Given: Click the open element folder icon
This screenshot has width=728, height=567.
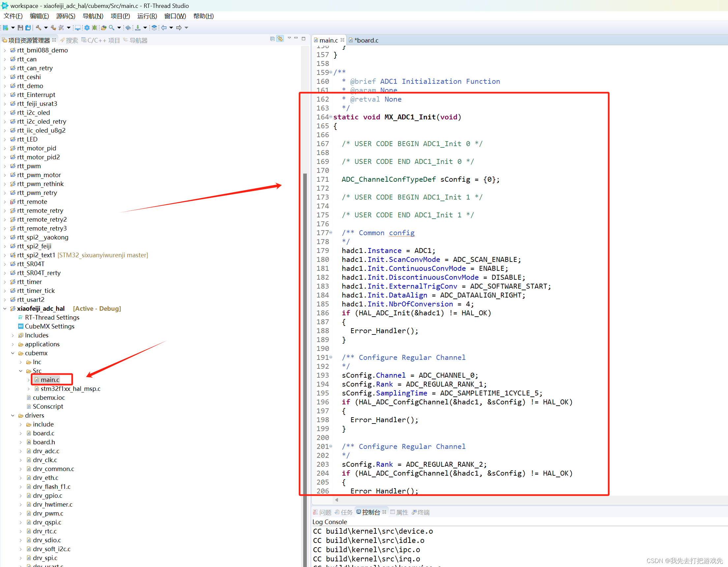Looking at the screenshot, I should 104,28.
